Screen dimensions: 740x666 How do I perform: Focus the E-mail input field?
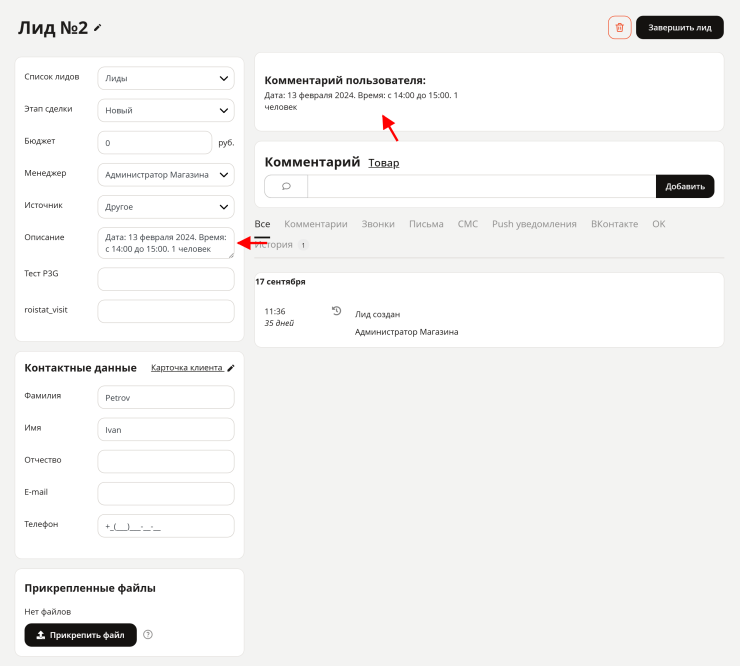(x=166, y=494)
